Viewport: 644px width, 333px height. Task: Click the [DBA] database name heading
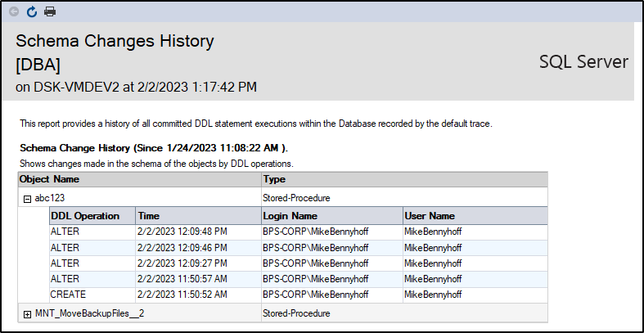38,65
